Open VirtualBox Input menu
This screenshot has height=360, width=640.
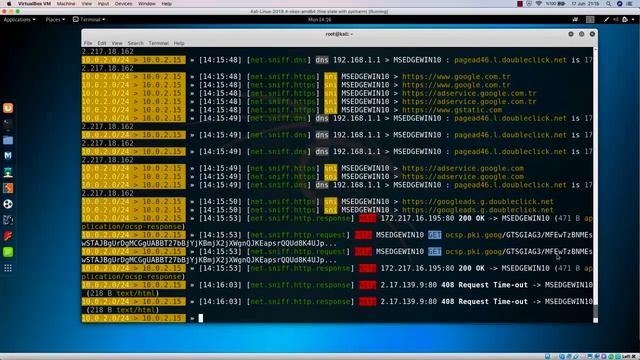point(103,4)
